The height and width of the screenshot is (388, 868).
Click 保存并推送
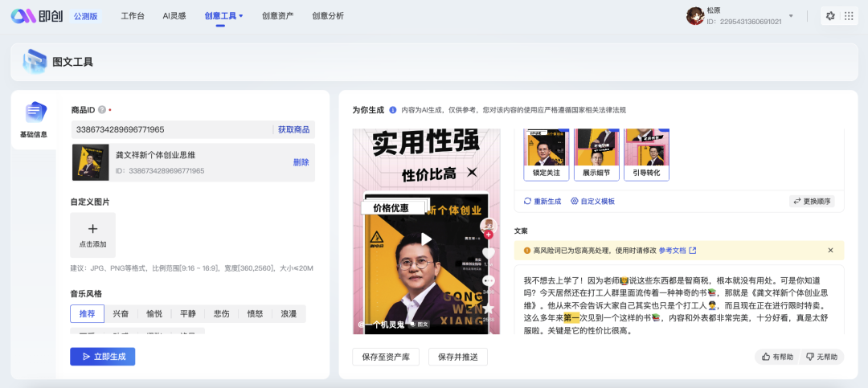pos(458,357)
